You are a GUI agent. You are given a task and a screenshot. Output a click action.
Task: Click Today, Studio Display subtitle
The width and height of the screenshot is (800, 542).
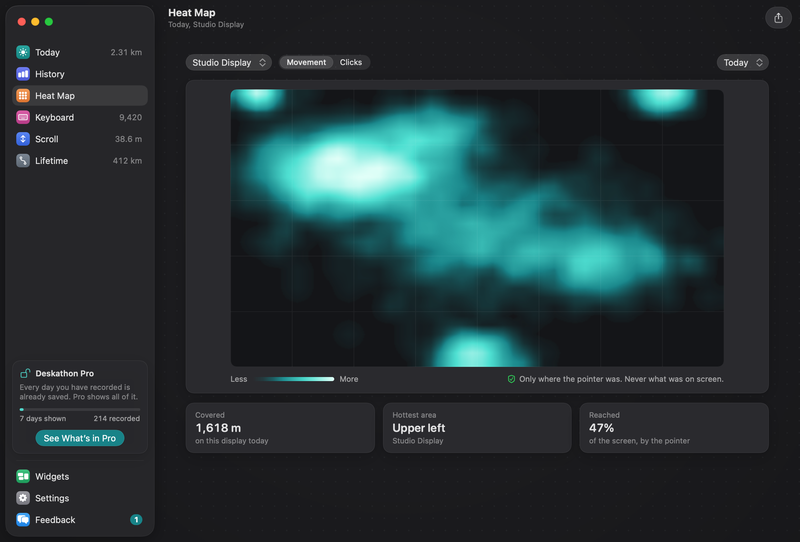pos(206,24)
